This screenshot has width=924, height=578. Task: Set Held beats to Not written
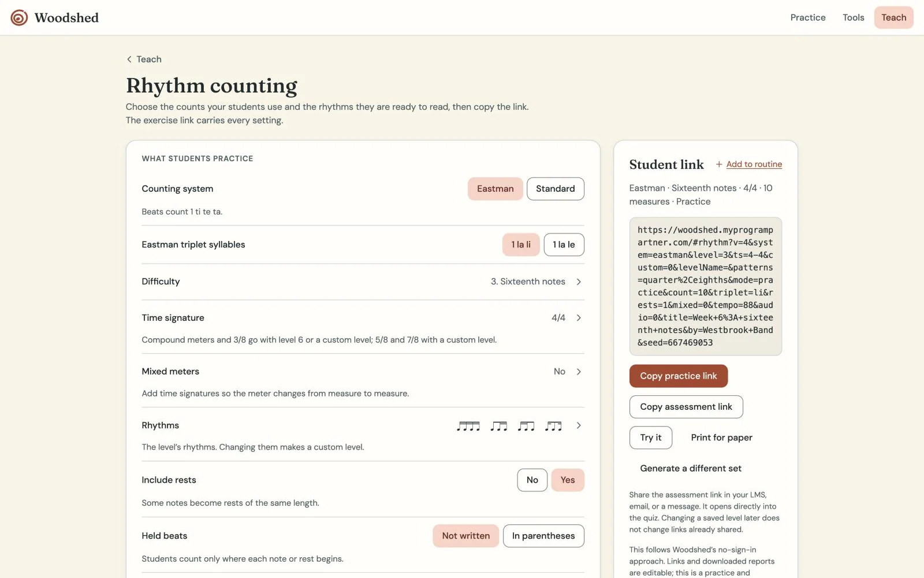465,536
